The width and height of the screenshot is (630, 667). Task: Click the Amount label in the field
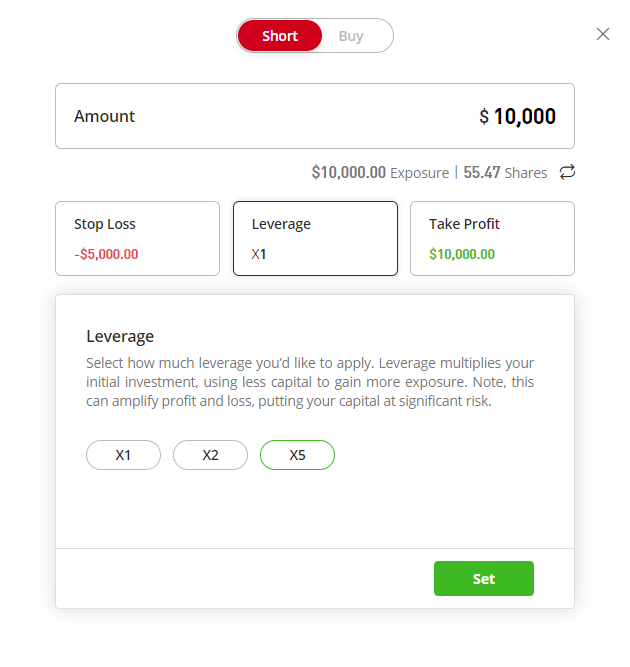click(104, 116)
